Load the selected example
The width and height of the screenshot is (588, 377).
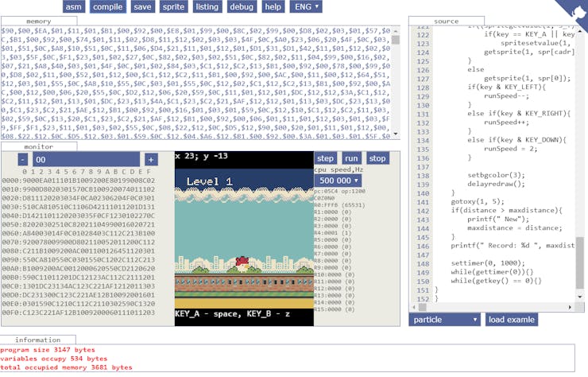click(512, 320)
